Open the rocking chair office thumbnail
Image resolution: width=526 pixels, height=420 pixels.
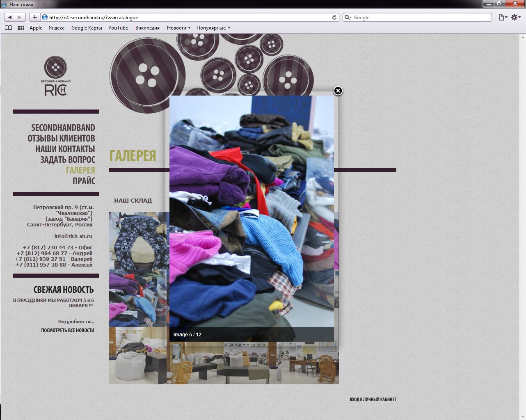coord(310,363)
